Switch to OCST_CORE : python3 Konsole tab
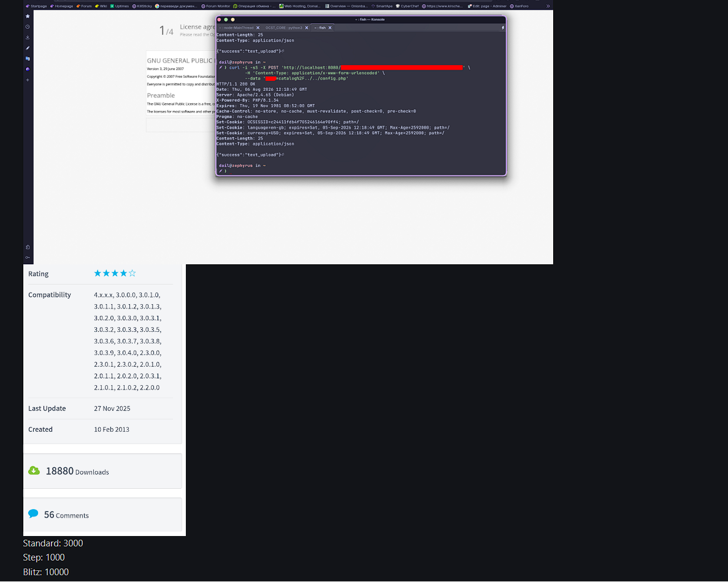Screen dimensions: 728x582 284,28
